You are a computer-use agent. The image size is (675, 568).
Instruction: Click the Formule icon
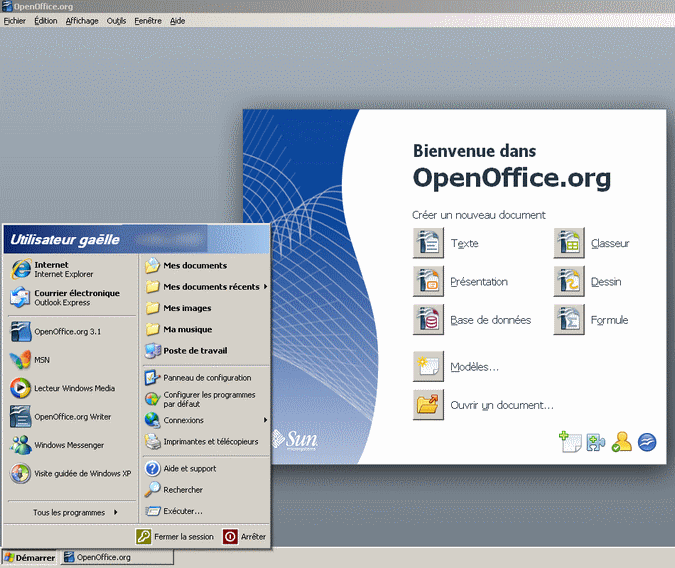pos(569,320)
